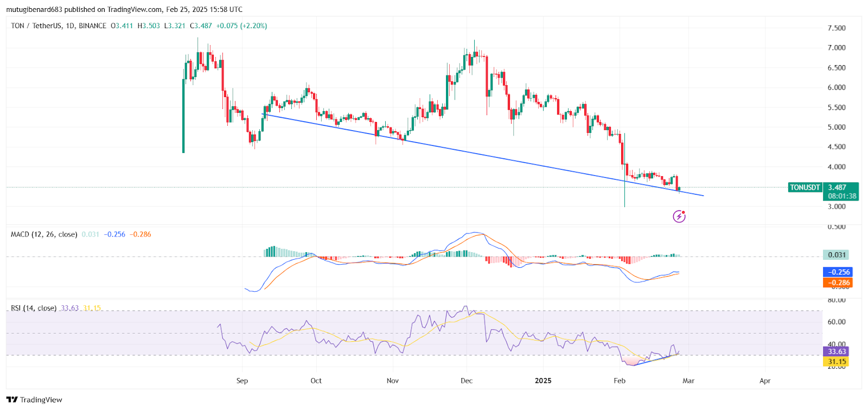
Task: Click the MACD histogram value 0.031 tag
Action: 836,255
